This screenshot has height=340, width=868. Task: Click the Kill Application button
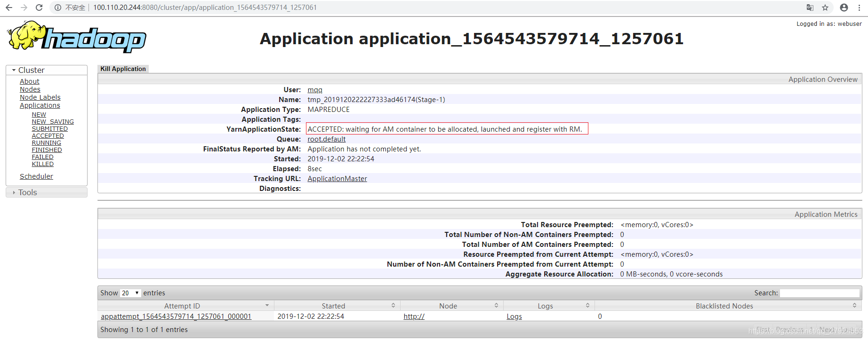coord(123,69)
